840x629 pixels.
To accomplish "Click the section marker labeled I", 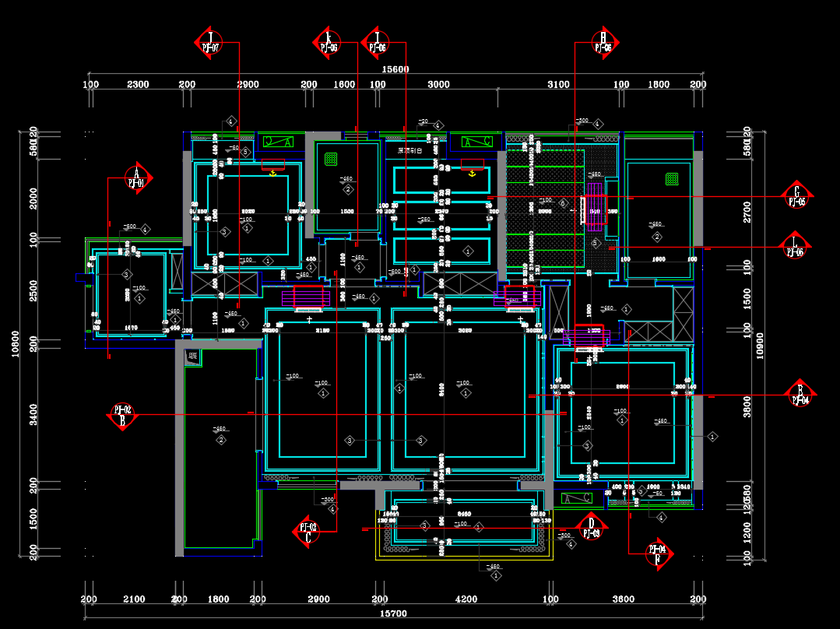I will click(376, 42).
